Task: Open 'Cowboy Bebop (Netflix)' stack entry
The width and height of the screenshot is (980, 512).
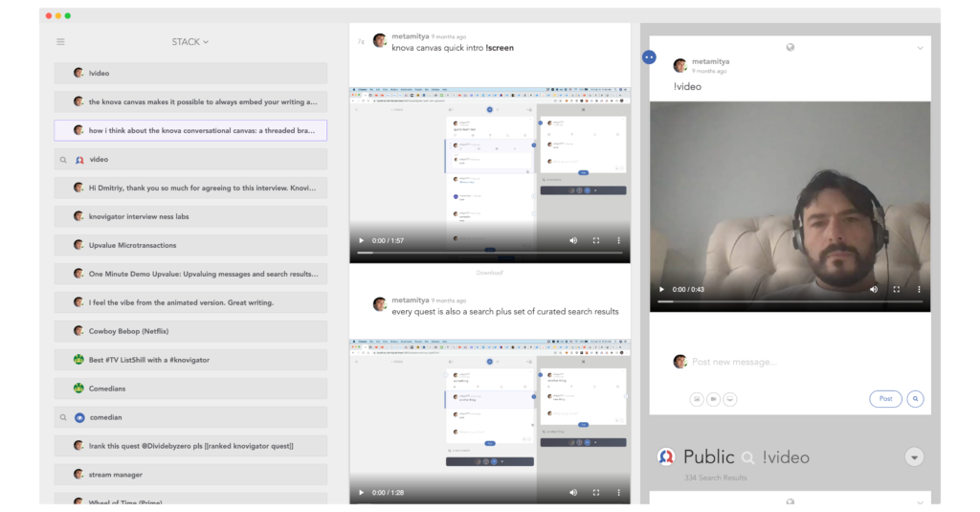Action: click(x=190, y=331)
